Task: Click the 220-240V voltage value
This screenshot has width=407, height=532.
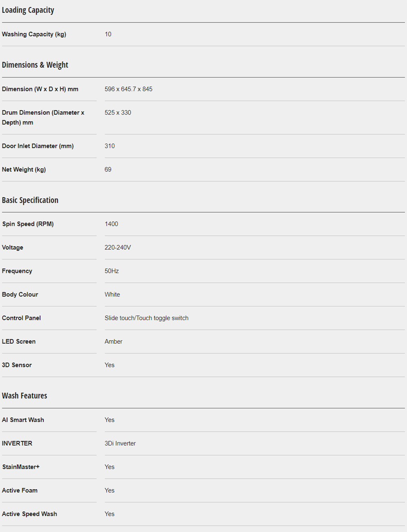Action: tap(118, 247)
